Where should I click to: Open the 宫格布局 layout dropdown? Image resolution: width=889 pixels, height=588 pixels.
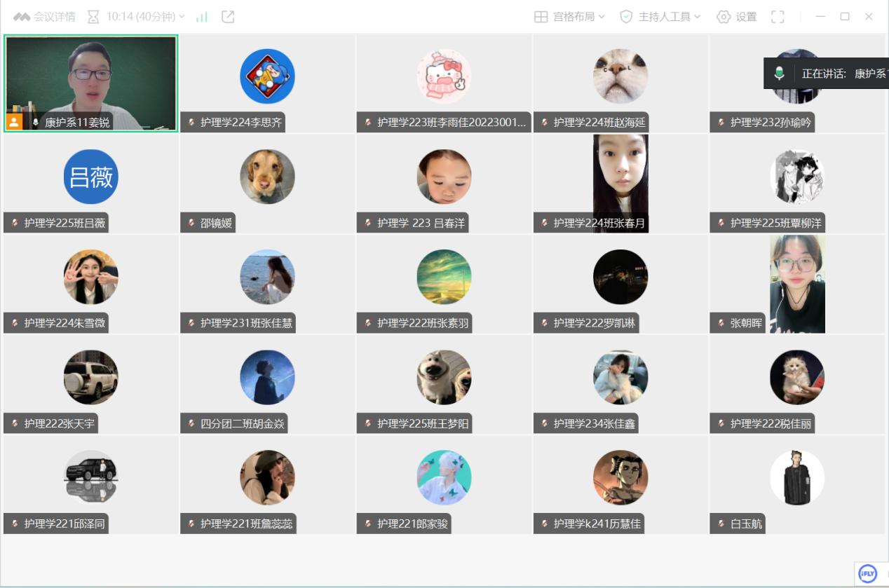(x=569, y=17)
